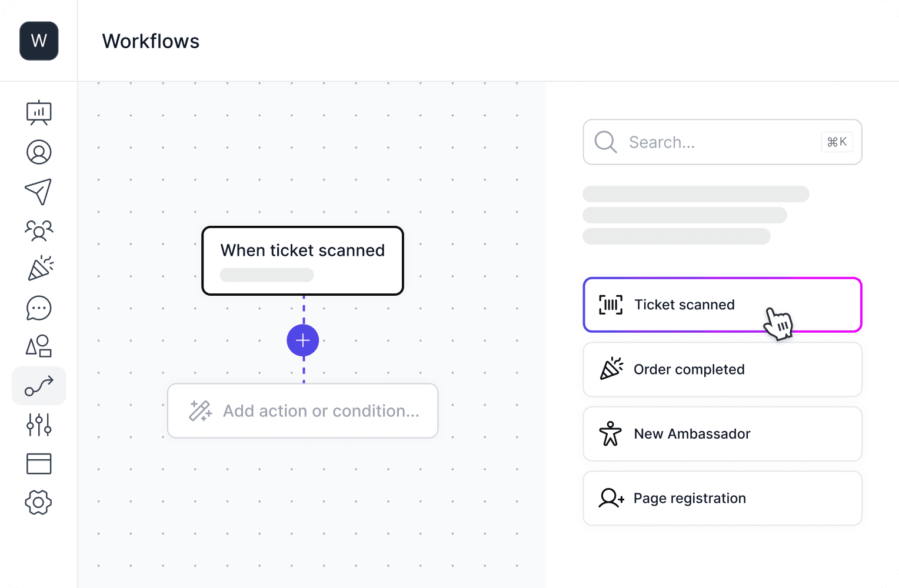Select the When ticket scanned workflow node

(302, 260)
